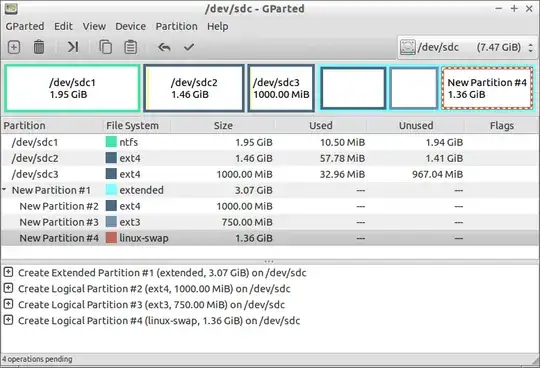Minimize the GParted window
Screen dimensions: 540x368
[x=499, y=9]
